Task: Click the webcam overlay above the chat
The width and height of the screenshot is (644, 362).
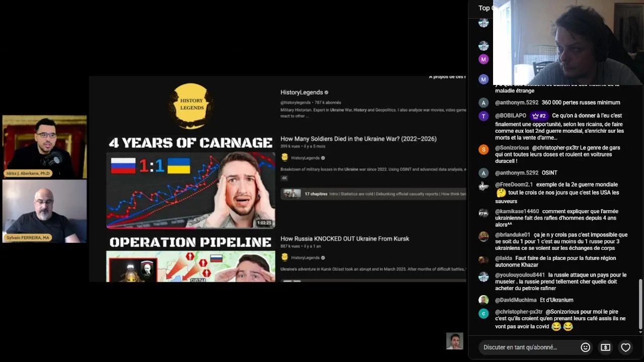Action: [569, 42]
